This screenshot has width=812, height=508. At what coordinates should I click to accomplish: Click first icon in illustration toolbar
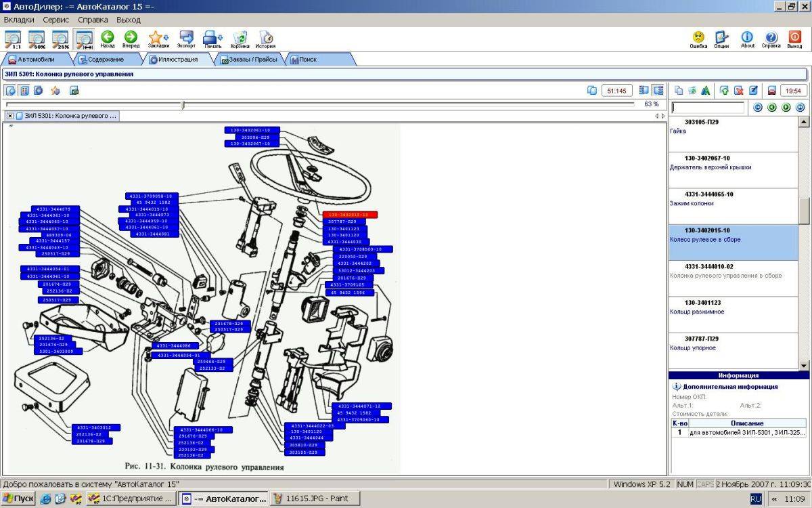[x=11, y=90]
